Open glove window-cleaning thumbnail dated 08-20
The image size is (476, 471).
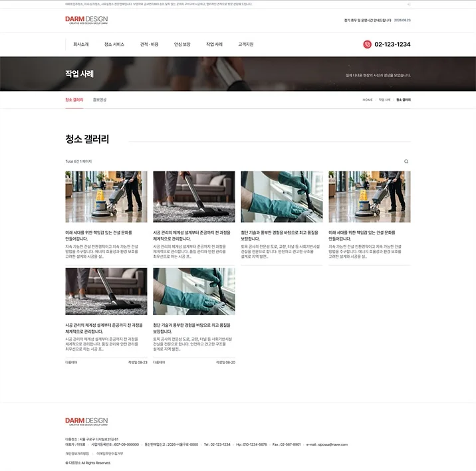point(194,291)
